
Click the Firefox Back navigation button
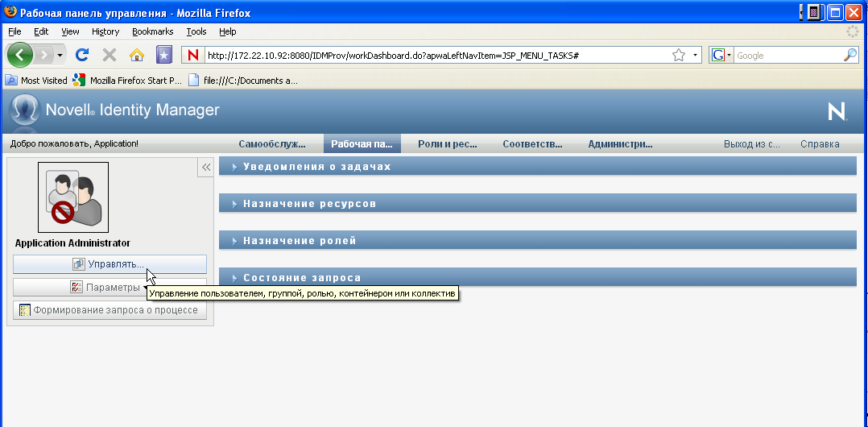coord(20,55)
